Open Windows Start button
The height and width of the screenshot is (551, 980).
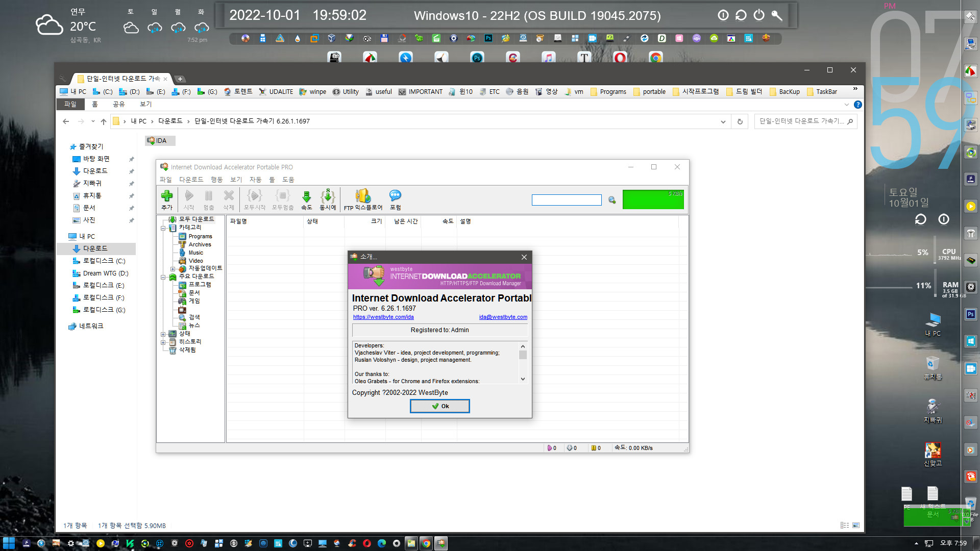(9, 543)
